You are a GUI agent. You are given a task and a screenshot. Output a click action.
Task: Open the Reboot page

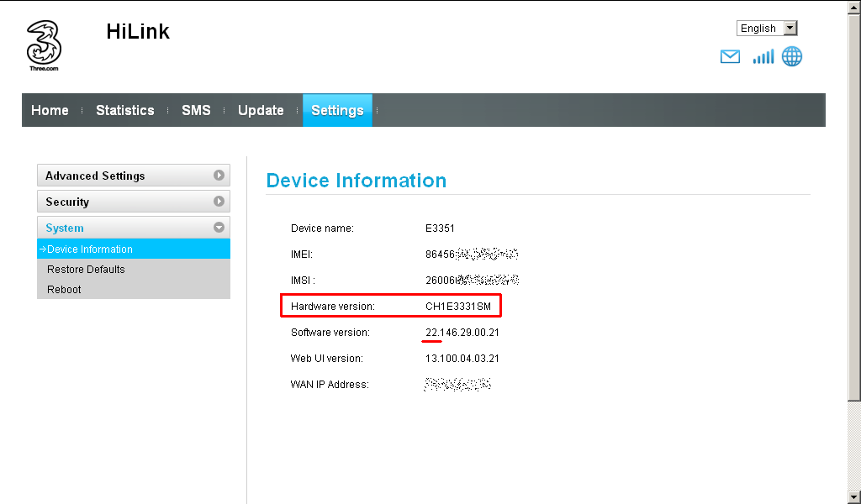click(64, 290)
